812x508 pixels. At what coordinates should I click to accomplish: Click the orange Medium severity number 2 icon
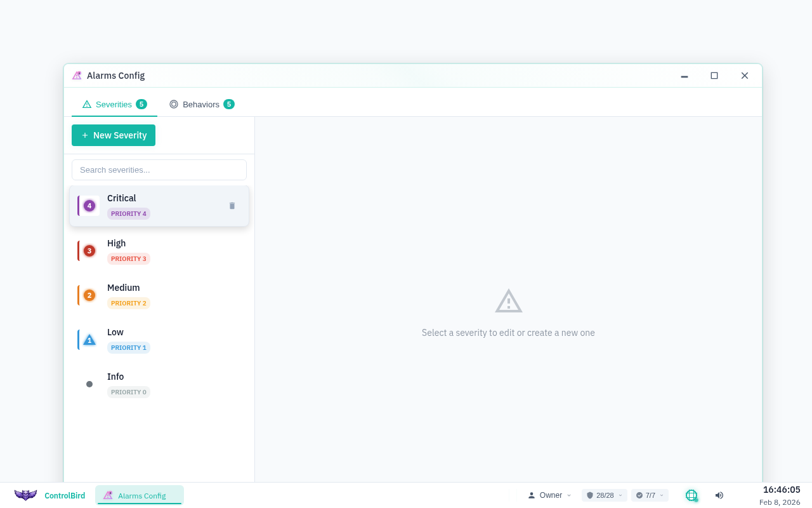89,295
